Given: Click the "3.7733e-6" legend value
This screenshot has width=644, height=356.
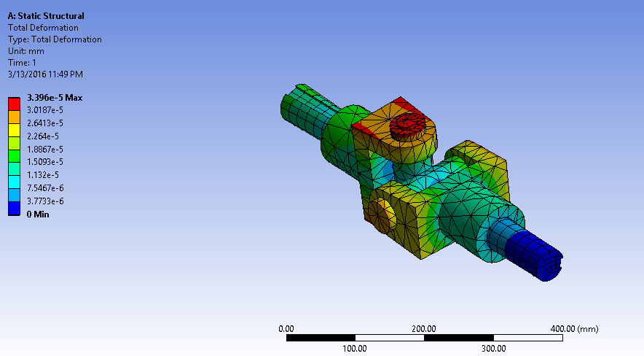Looking at the screenshot, I should pos(45,201).
